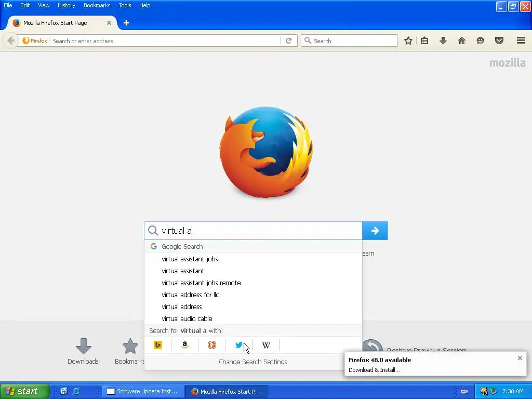Screen dimensions: 532x399
Task: Open the Bookmarks menu
Action: pos(97,5)
